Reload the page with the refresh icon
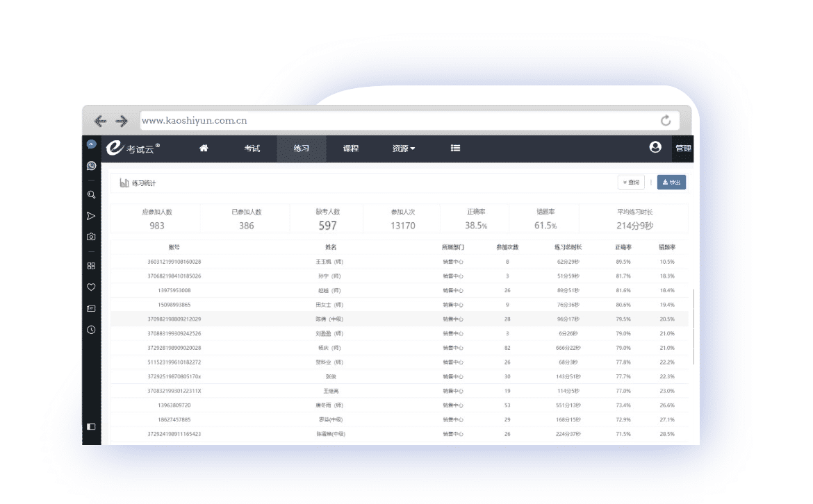 (x=666, y=121)
